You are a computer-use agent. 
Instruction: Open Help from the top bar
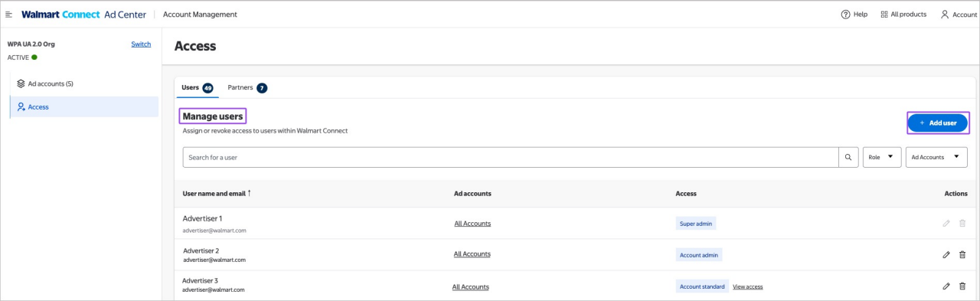[x=854, y=15]
